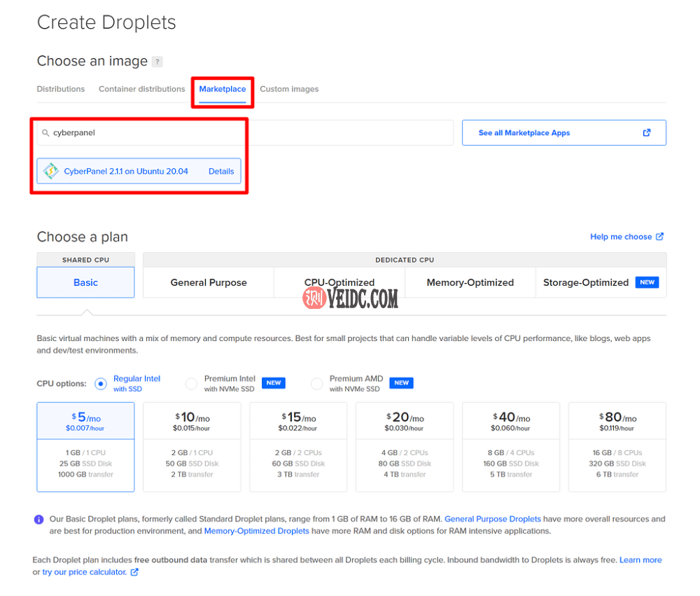Select the $40/mo plan card
This screenshot has height=596, width=700.
pos(511,447)
